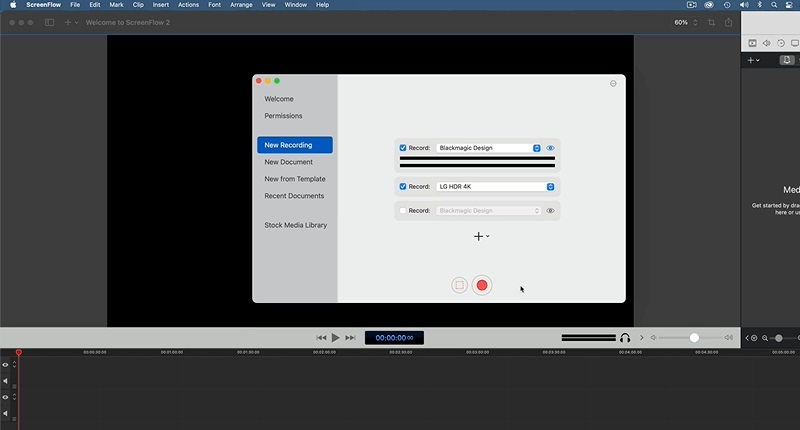
Task: Click the partial-screen selection button beside Record
Action: pyautogui.click(x=459, y=285)
